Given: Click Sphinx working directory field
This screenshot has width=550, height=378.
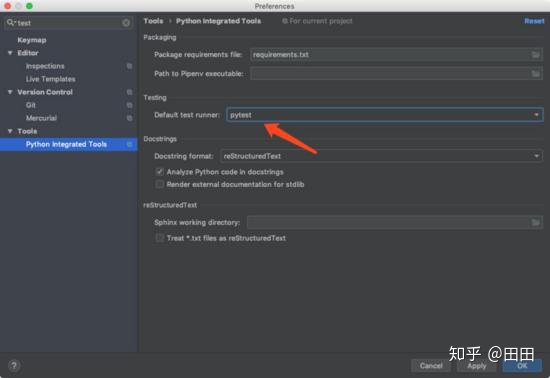Looking at the screenshot, I should pyautogui.click(x=395, y=222).
